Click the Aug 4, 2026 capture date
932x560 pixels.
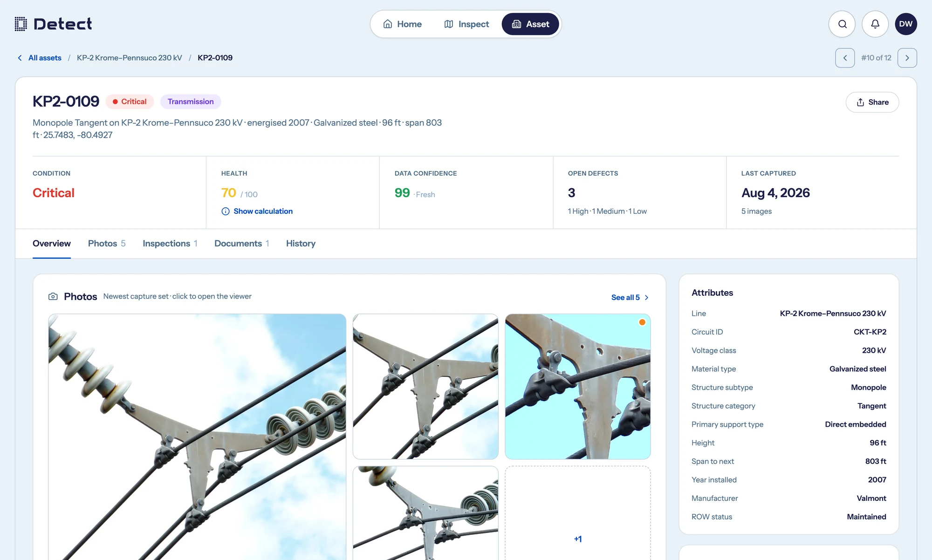(775, 193)
